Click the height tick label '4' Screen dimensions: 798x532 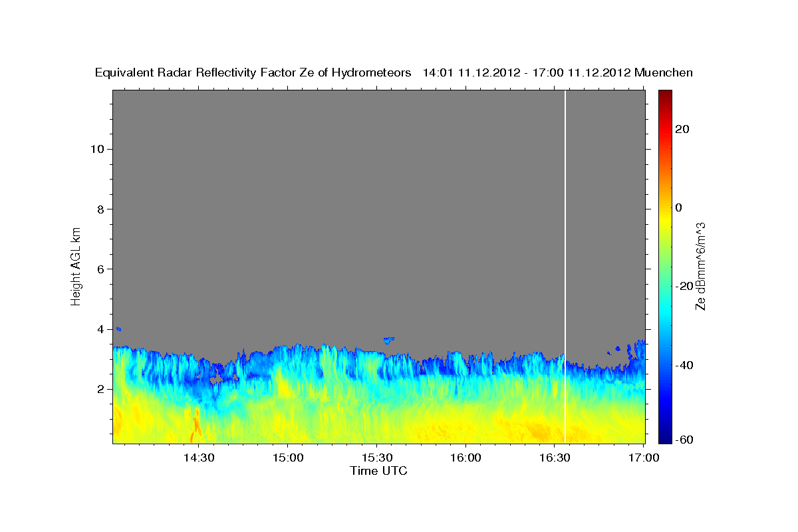pos(99,329)
